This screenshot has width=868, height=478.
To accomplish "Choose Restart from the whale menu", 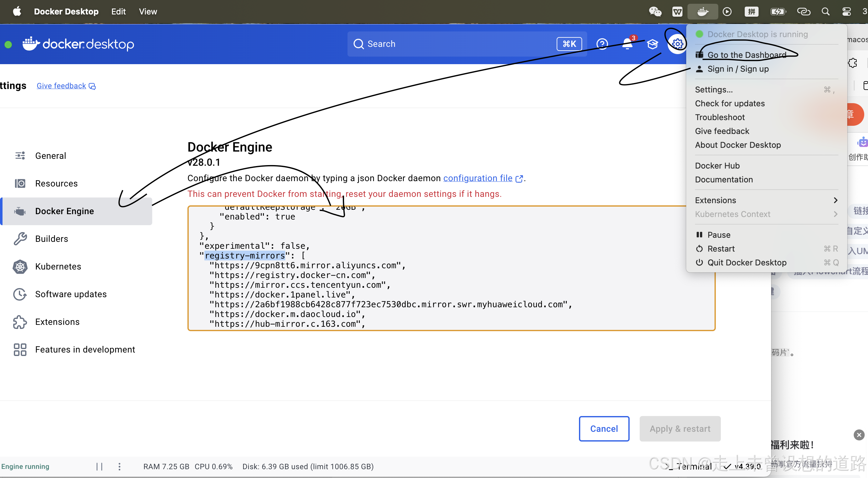I will [x=721, y=249].
